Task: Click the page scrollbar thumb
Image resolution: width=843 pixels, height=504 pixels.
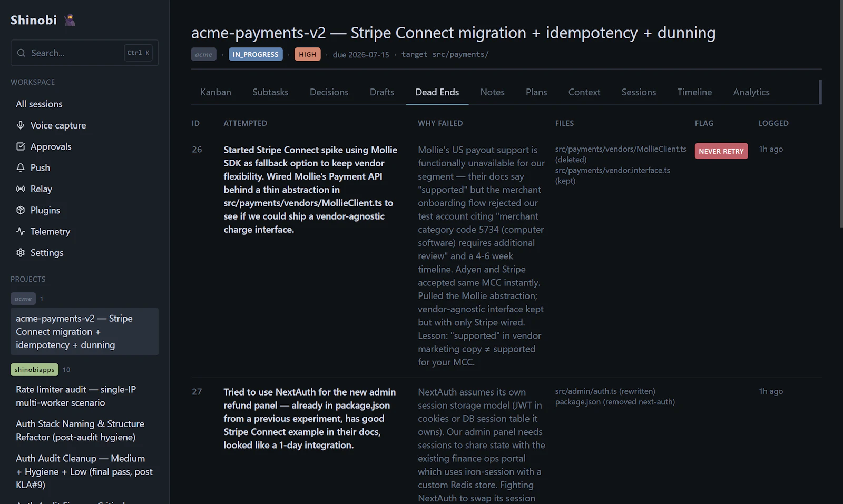Action: point(841,113)
